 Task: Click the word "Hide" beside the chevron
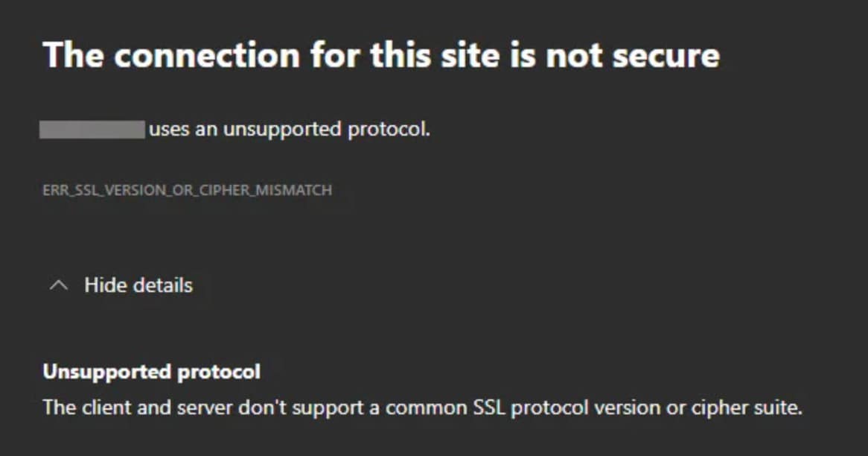point(101,285)
